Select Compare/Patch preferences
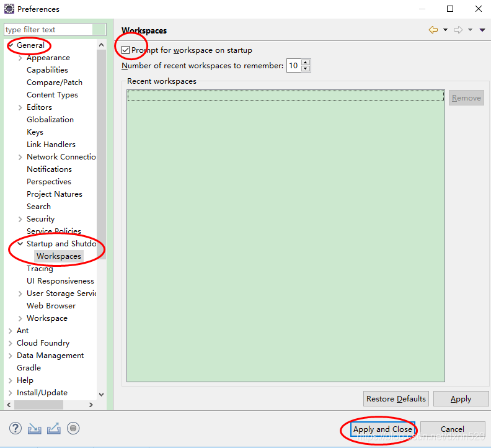 coord(55,83)
